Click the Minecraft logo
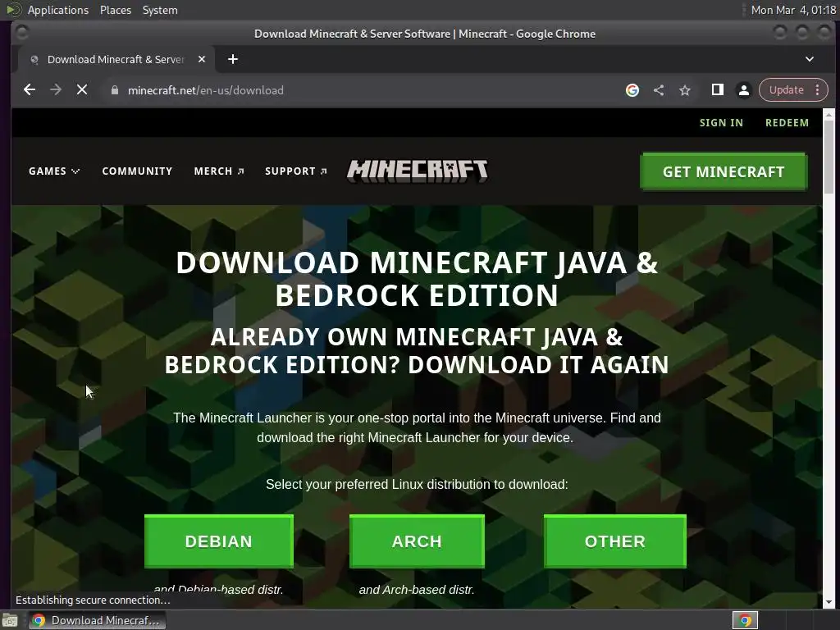The height and width of the screenshot is (630, 840). click(418, 171)
